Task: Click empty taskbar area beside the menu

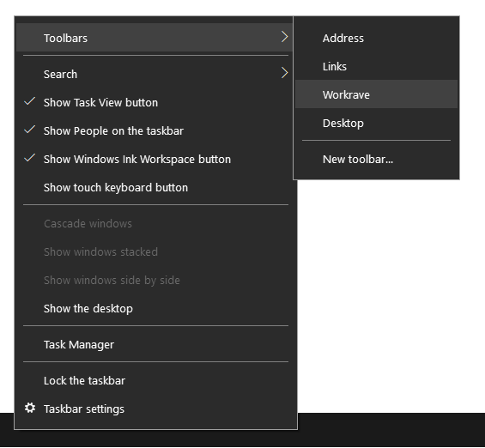Action: pyautogui.click(x=391, y=430)
